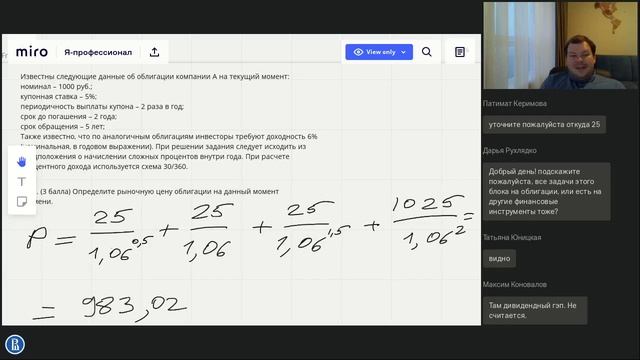The height and width of the screenshot is (360, 640).
Task: Click chat sender name Татьяна Юницкая
Action: coord(512,238)
